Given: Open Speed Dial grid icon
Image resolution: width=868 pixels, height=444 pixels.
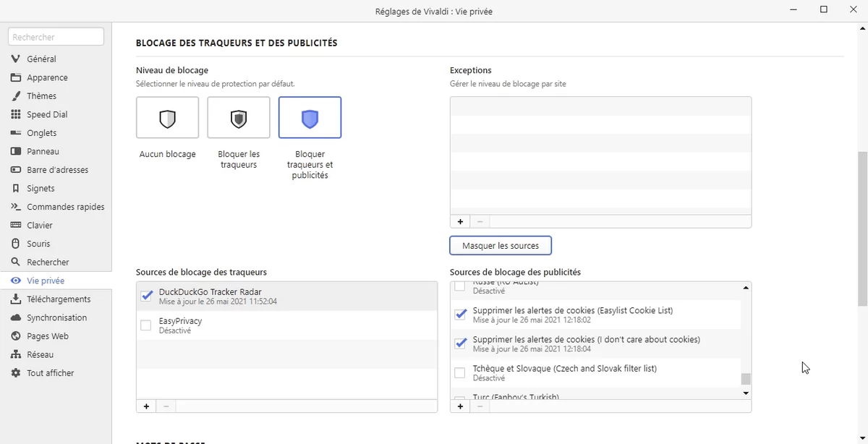Looking at the screenshot, I should (16, 114).
